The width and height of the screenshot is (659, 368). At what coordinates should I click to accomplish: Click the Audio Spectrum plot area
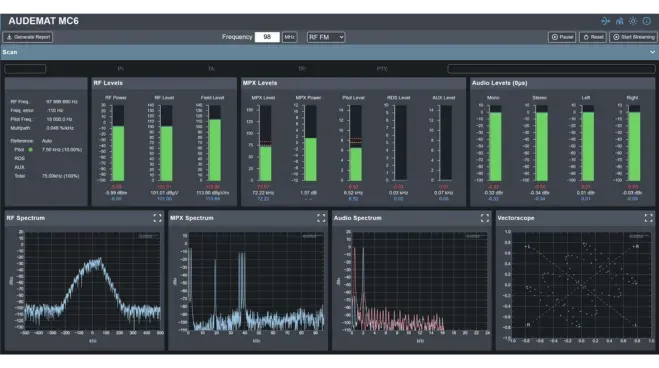tap(420, 281)
